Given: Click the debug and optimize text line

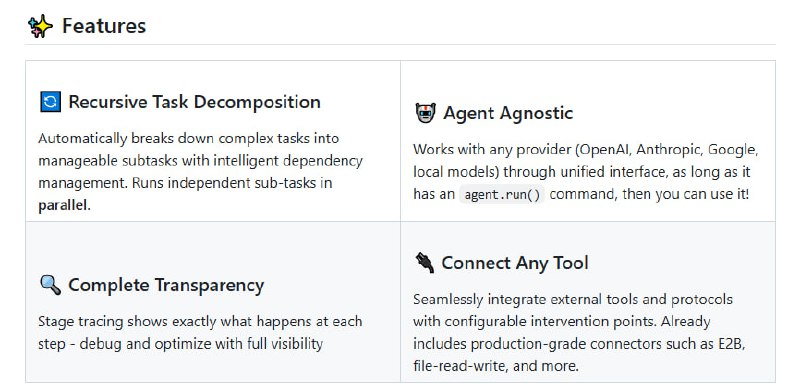Looking at the screenshot, I should pos(181,344).
